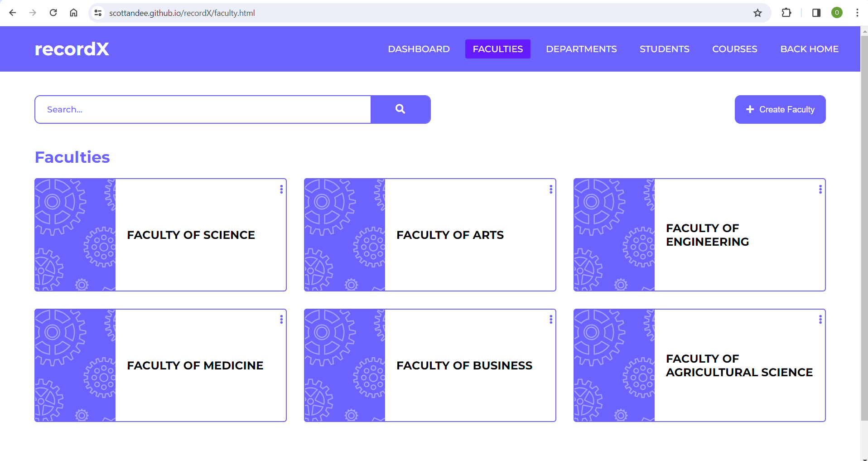Open the Faculty of Arts gear thumbnail
868x461 pixels.
(345, 235)
